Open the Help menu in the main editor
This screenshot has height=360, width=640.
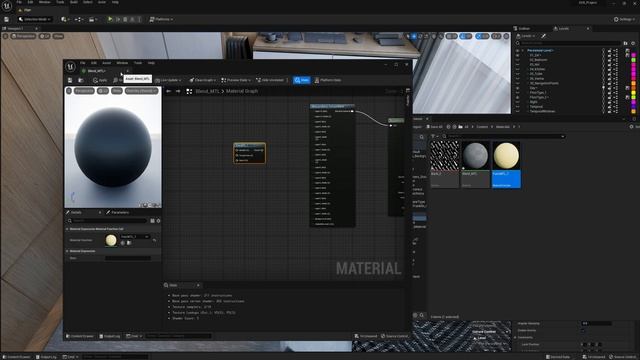116,2
